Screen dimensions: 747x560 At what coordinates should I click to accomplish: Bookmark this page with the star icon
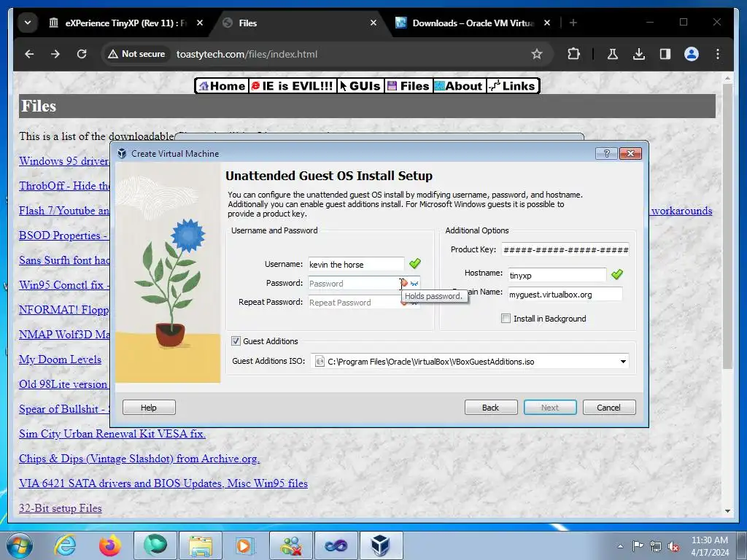pos(537,54)
